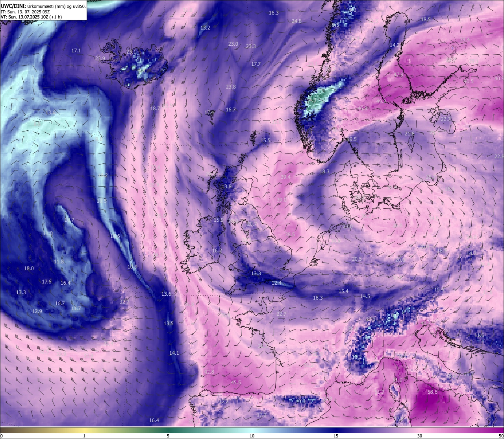Click the 13.8 value over western Scotland
Image resolution: width=504 pixels, height=439 pixels.
point(226,186)
